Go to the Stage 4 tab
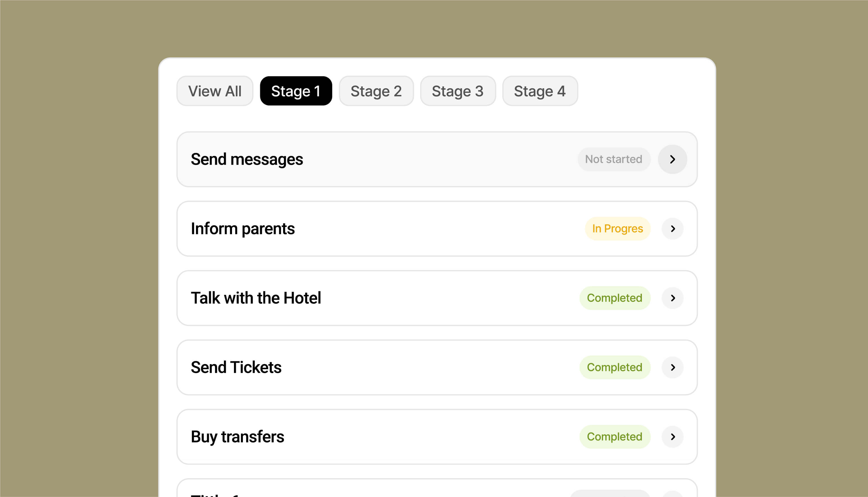The width and height of the screenshot is (868, 497). (x=540, y=91)
